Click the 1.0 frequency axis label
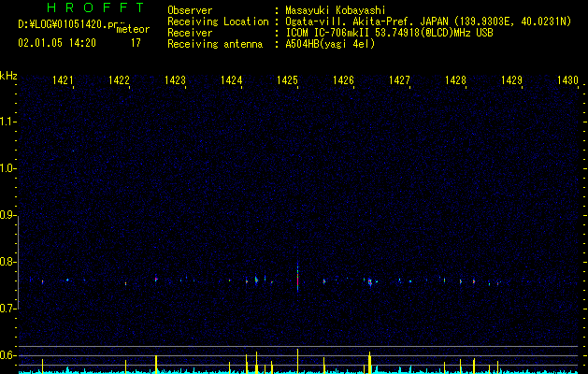The width and height of the screenshot is (588, 374). [x=7, y=168]
